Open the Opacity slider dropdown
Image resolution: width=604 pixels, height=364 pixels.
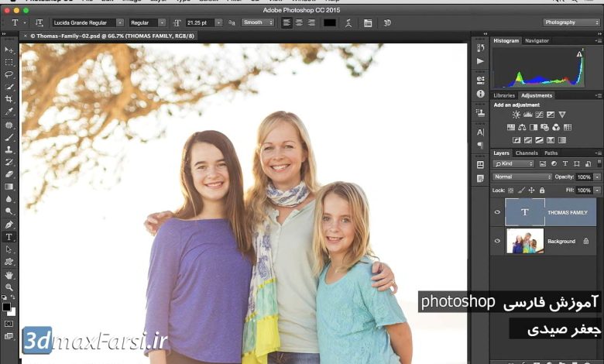point(597,177)
